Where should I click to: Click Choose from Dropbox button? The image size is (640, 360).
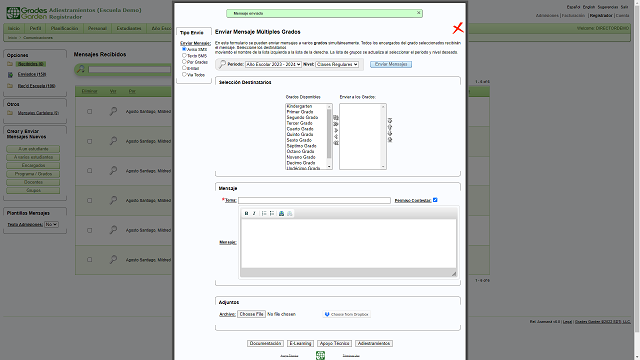click(347, 314)
